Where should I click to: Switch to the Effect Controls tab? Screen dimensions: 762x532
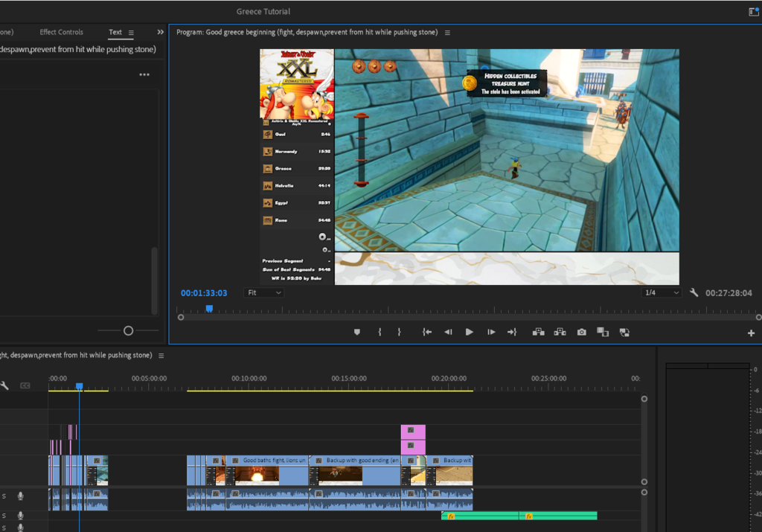tap(61, 32)
